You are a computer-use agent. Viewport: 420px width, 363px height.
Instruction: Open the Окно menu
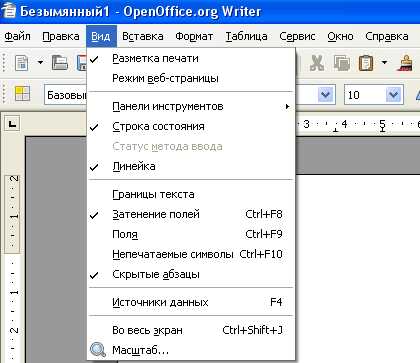tap(340, 36)
